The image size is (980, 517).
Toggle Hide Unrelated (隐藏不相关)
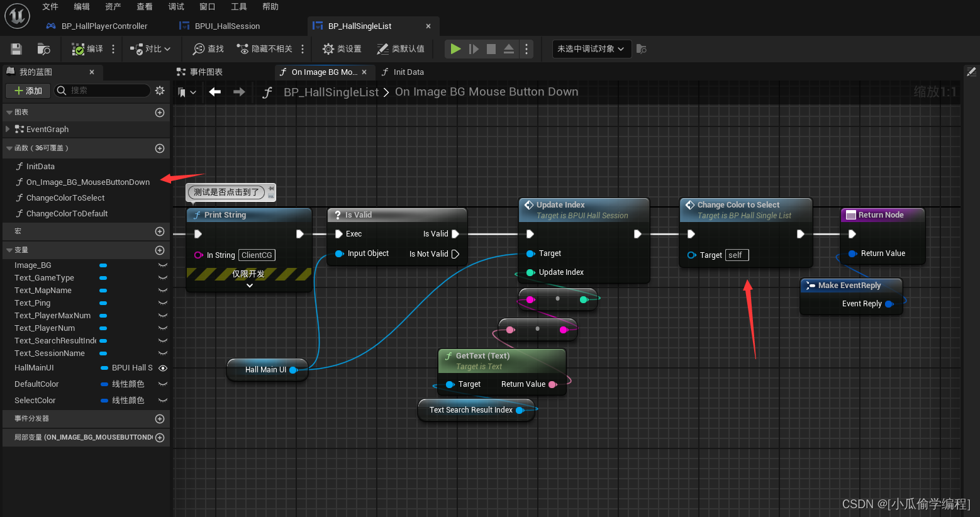[264, 49]
